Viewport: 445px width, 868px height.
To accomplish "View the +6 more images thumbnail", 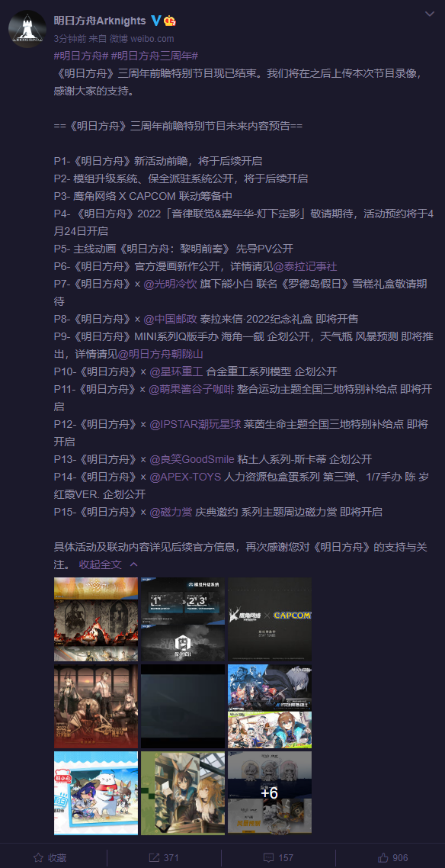I will tap(270, 792).
